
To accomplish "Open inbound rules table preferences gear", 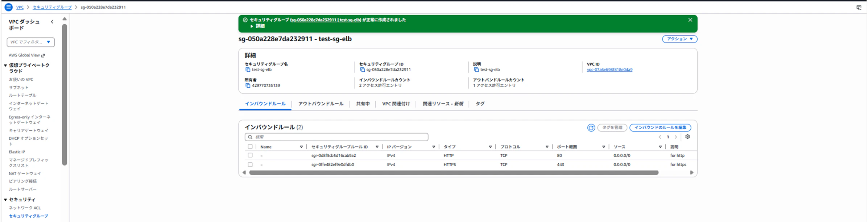I will (687, 137).
